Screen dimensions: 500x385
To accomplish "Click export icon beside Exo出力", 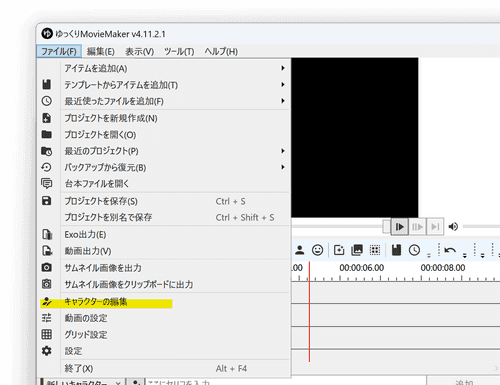I will pos(47,234).
